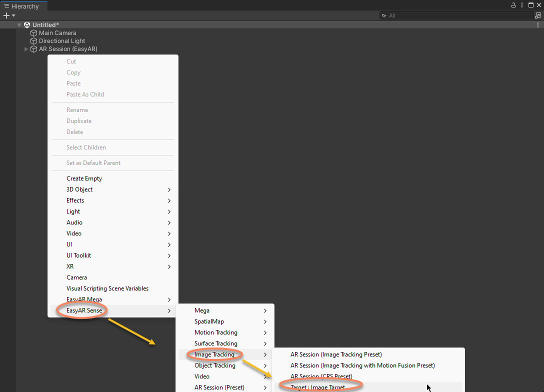Click the Hierarchy search input field
Image resolution: width=544 pixels, height=392 pixels.
tap(457, 15)
